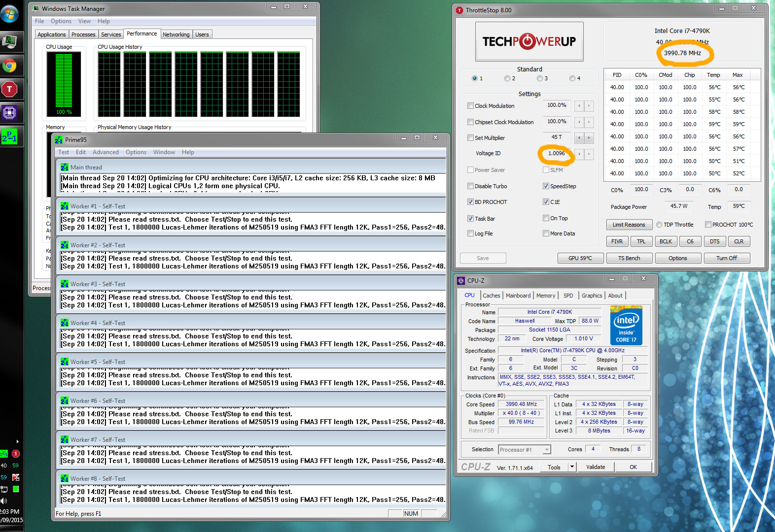
Task: Open ThrottleStop red T taskbar icon
Action: click(9, 89)
